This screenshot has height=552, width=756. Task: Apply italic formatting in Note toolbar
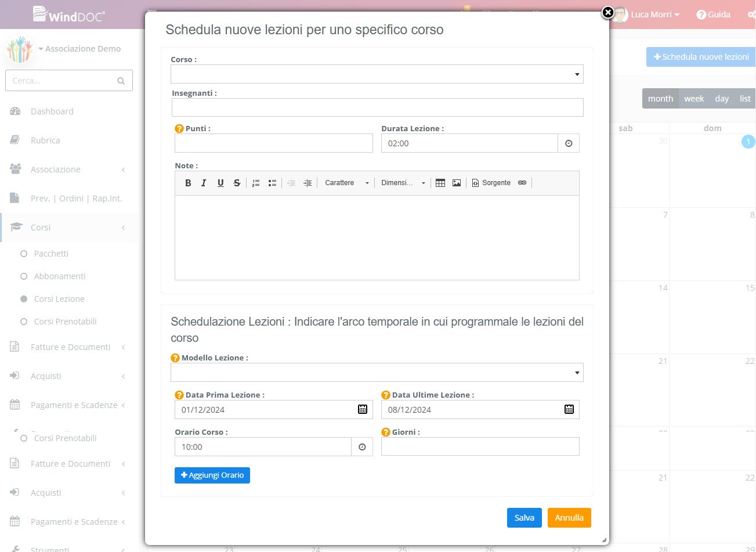pyautogui.click(x=204, y=183)
